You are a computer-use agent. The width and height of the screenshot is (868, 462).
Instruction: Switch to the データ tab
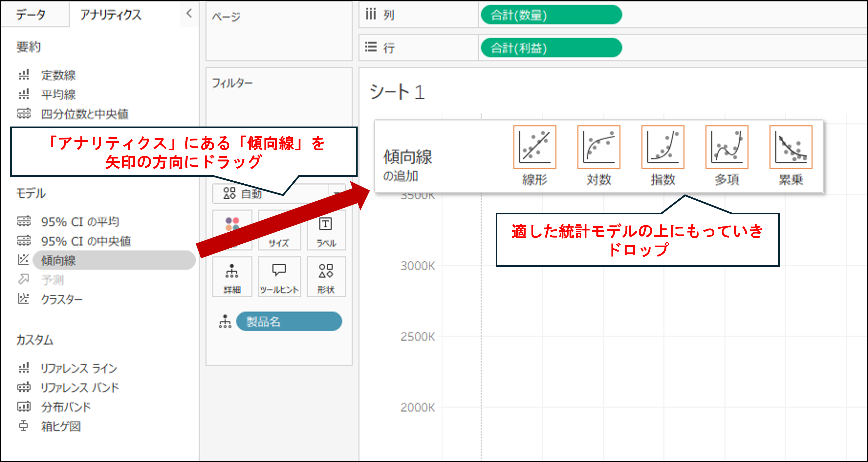(31, 15)
